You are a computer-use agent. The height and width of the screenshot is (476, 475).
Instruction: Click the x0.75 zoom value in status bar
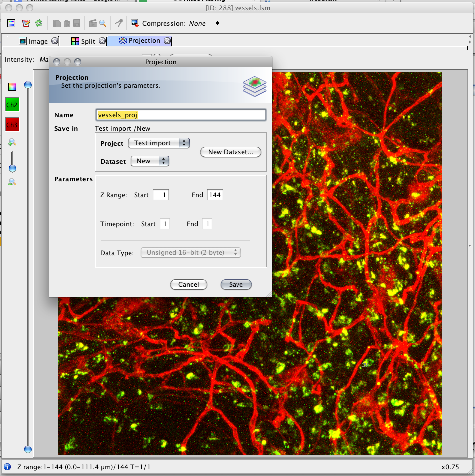coord(450,467)
